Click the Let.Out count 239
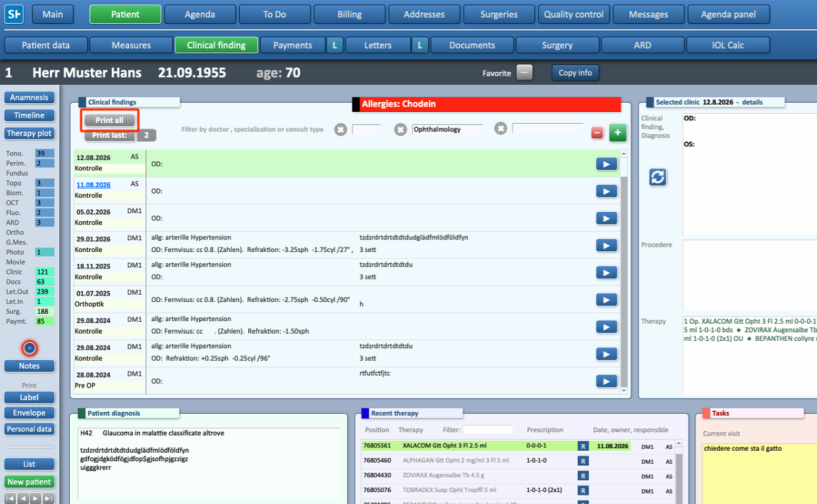817x504 pixels. click(x=45, y=291)
